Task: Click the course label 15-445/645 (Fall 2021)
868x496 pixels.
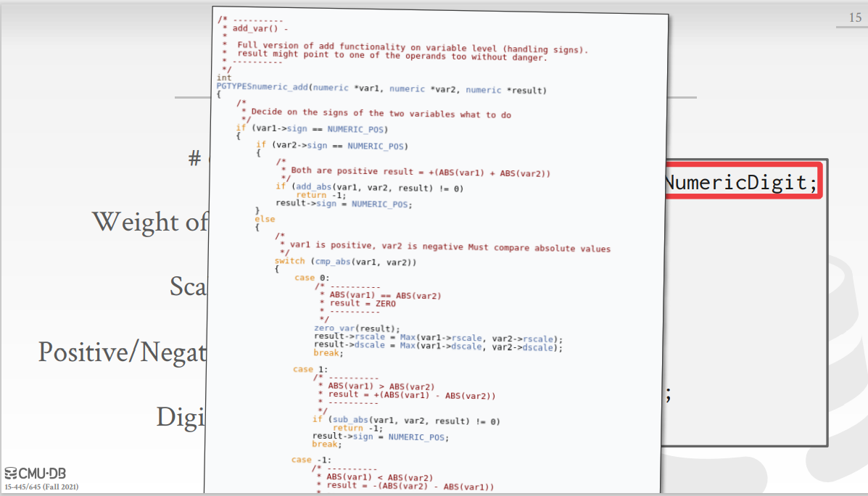Action: [42, 487]
